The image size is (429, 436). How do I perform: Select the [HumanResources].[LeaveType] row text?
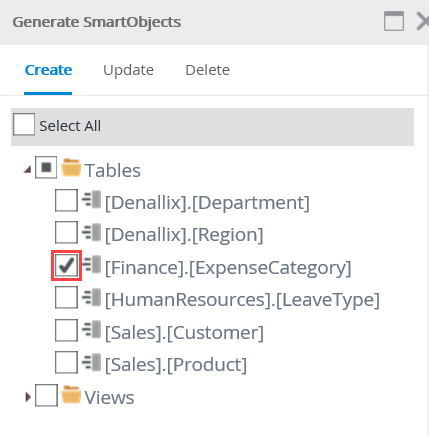(x=242, y=300)
